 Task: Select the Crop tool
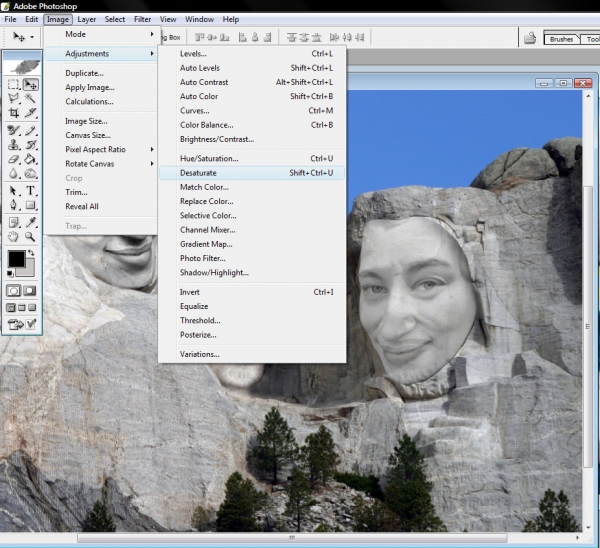(14, 113)
